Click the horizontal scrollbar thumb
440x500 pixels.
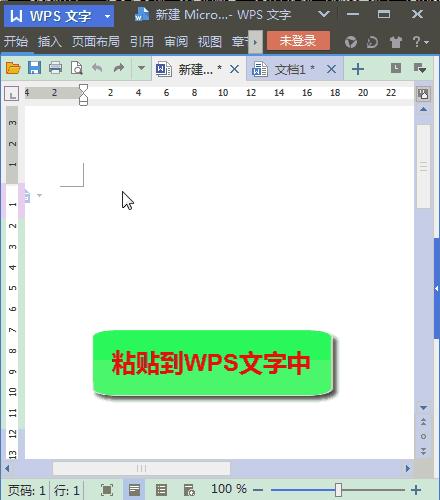pos(141,468)
